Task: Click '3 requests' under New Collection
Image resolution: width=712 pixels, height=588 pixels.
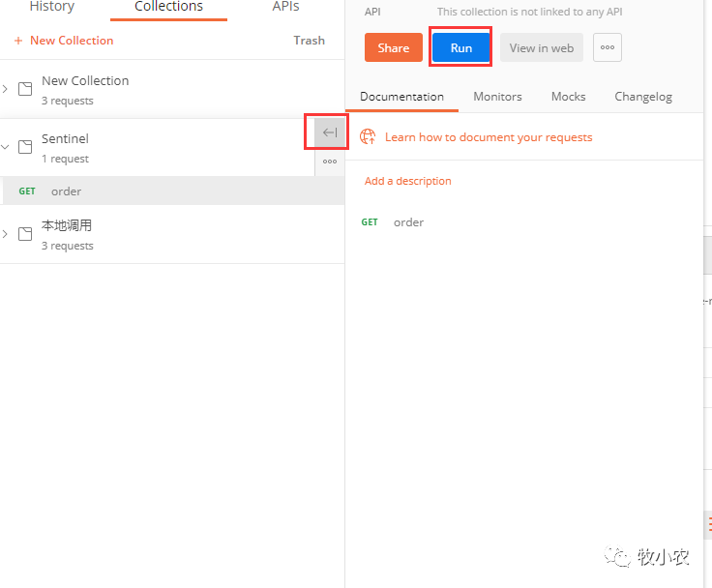Action: [x=68, y=101]
